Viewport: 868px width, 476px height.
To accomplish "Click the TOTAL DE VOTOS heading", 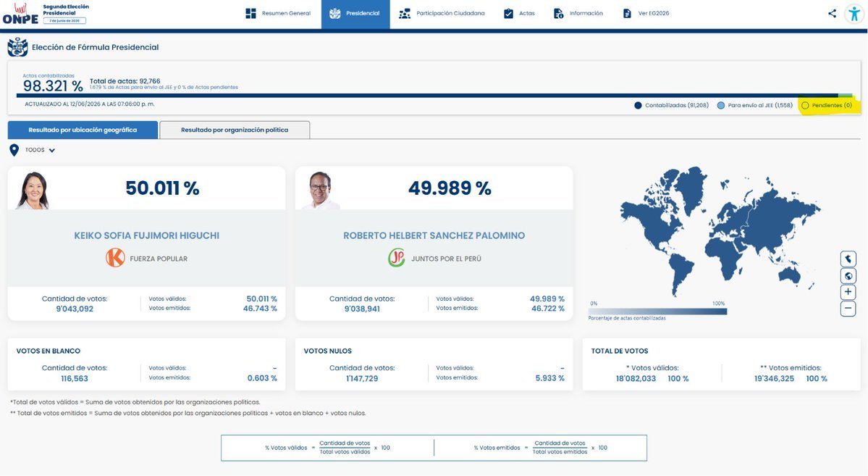I will (x=620, y=351).
